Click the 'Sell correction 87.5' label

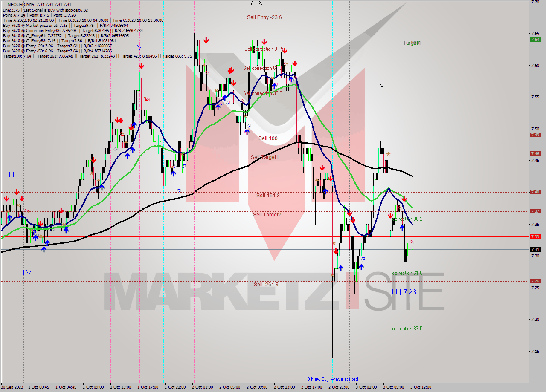click(x=264, y=49)
